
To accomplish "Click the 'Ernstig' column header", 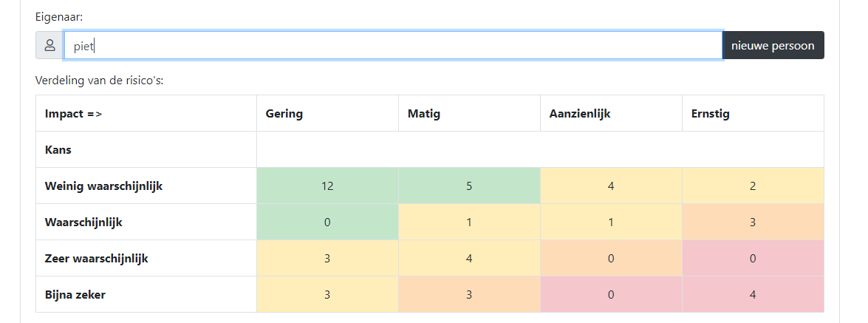I will click(x=753, y=114).
